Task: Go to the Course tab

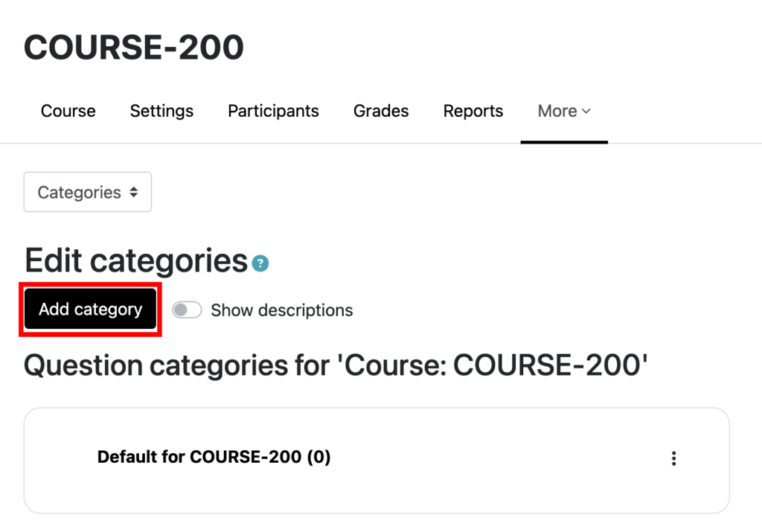Action: point(68,111)
